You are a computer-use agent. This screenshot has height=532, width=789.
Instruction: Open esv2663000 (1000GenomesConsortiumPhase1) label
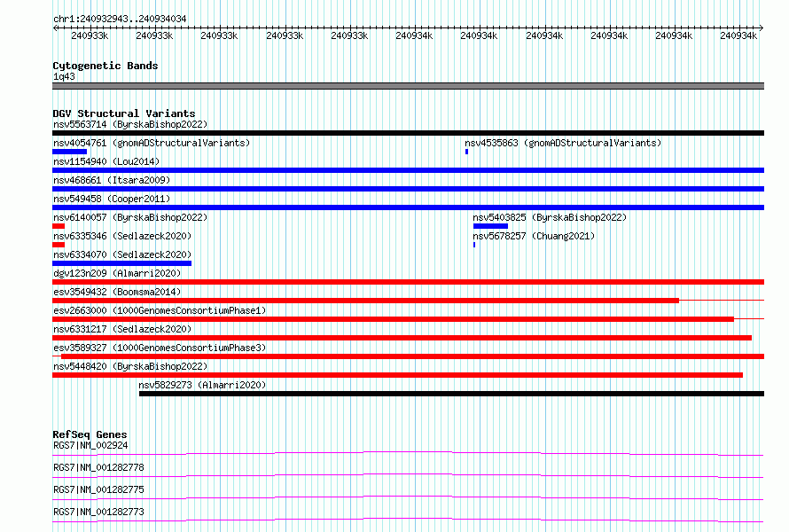click(160, 310)
